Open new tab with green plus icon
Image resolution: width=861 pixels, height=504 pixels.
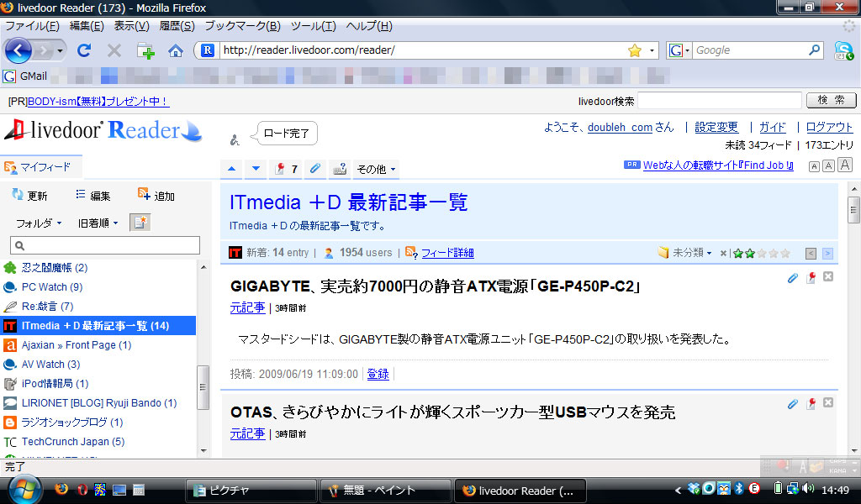145,50
